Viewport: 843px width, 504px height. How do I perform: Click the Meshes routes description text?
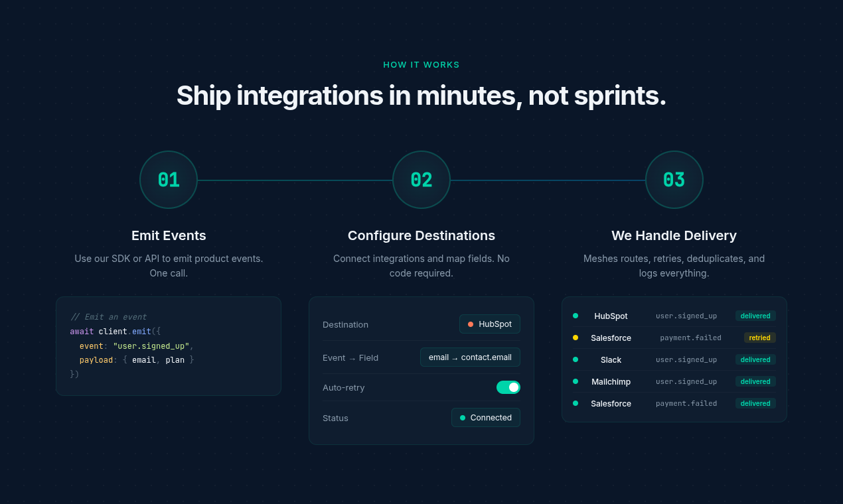point(674,266)
